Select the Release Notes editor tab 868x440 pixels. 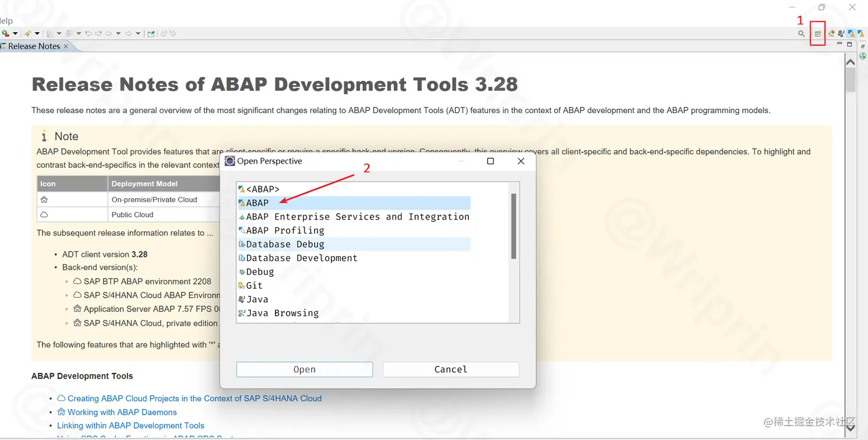34,46
